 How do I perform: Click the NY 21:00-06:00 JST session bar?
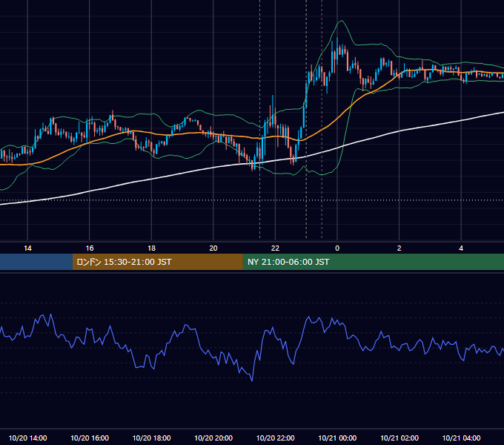[x=373, y=262]
